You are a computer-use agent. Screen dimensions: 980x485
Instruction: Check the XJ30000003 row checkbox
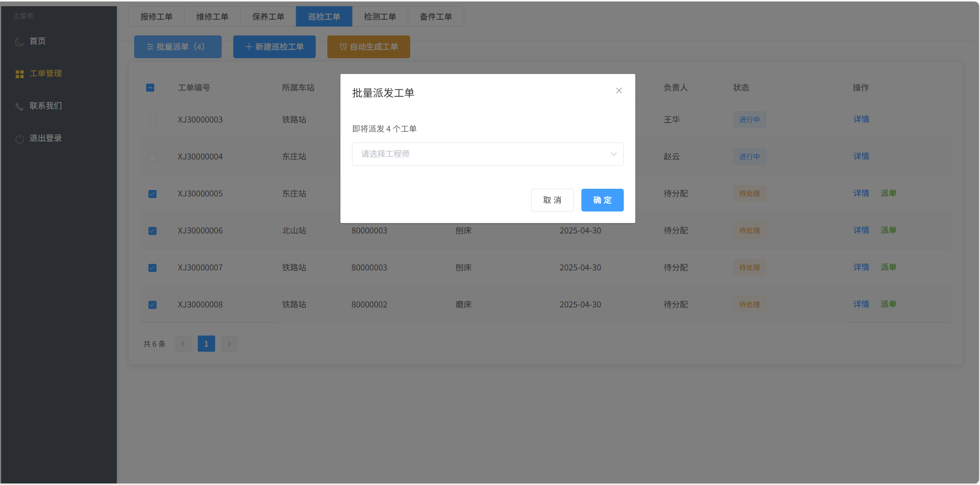pos(152,120)
